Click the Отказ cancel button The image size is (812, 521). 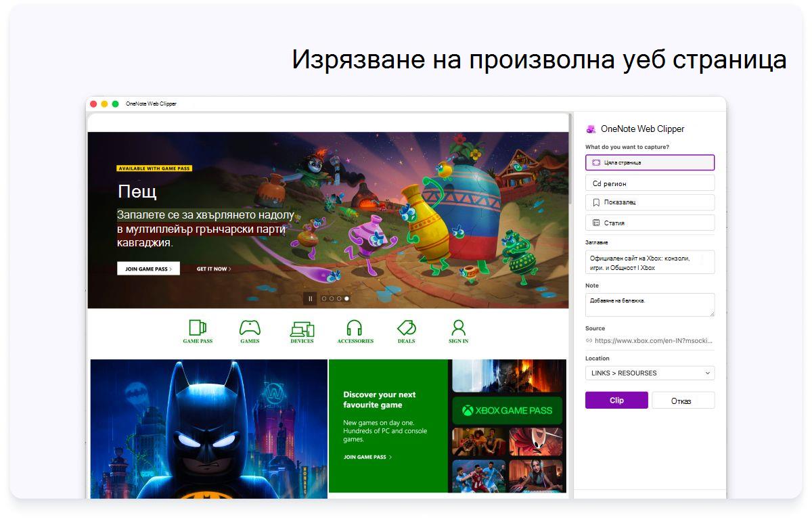pos(682,401)
